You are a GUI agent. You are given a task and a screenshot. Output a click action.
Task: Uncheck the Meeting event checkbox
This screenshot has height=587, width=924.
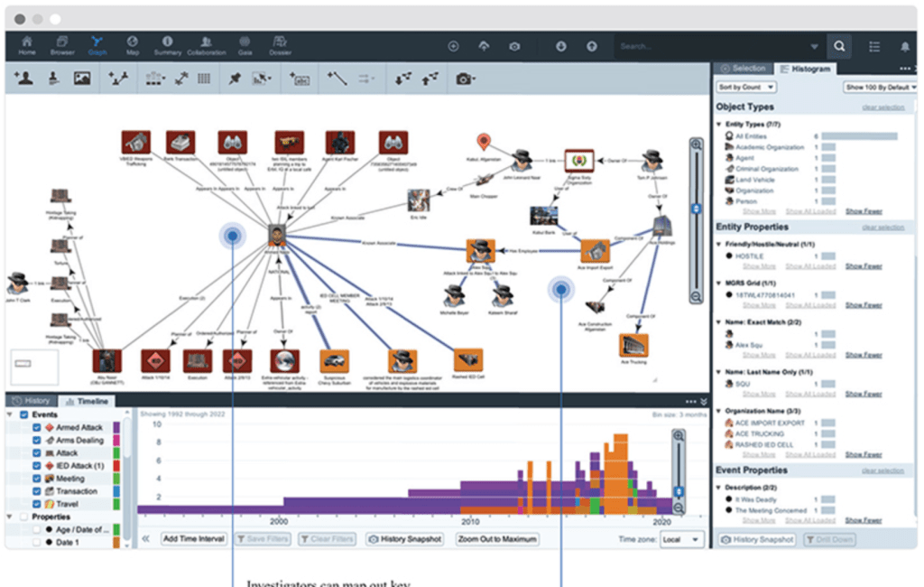pos(37,479)
